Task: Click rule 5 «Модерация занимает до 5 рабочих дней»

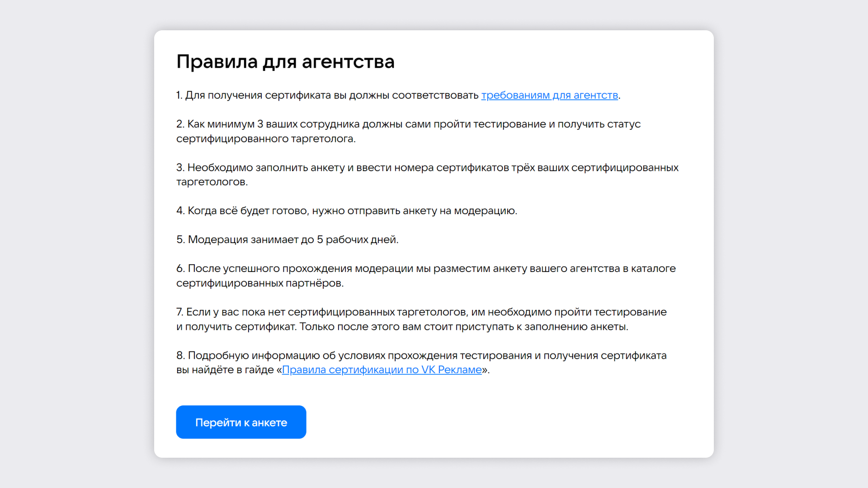Action: 288,239
